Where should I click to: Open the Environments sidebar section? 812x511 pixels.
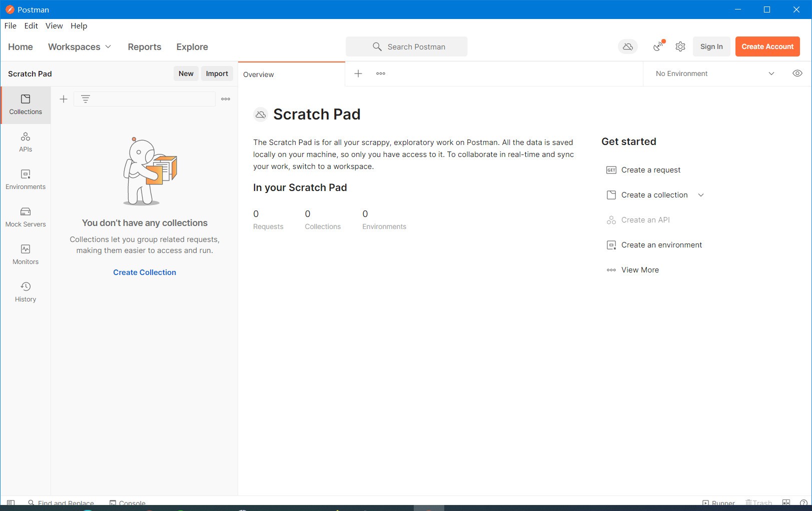click(26, 180)
